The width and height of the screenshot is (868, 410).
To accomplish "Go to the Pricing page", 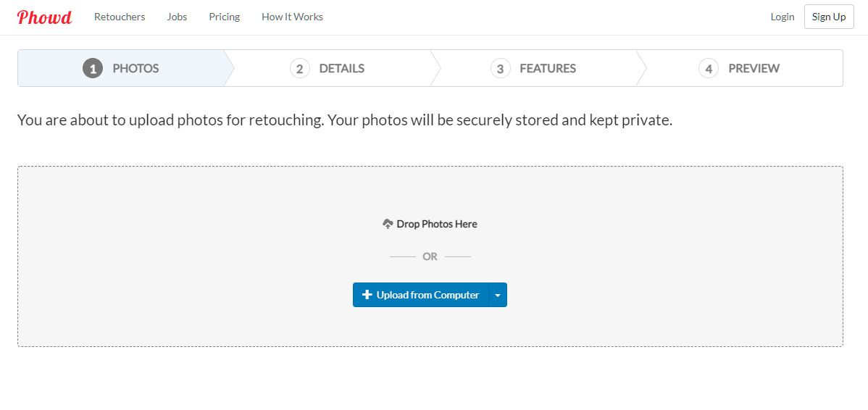I will pyautogui.click(x=224, y=17).
